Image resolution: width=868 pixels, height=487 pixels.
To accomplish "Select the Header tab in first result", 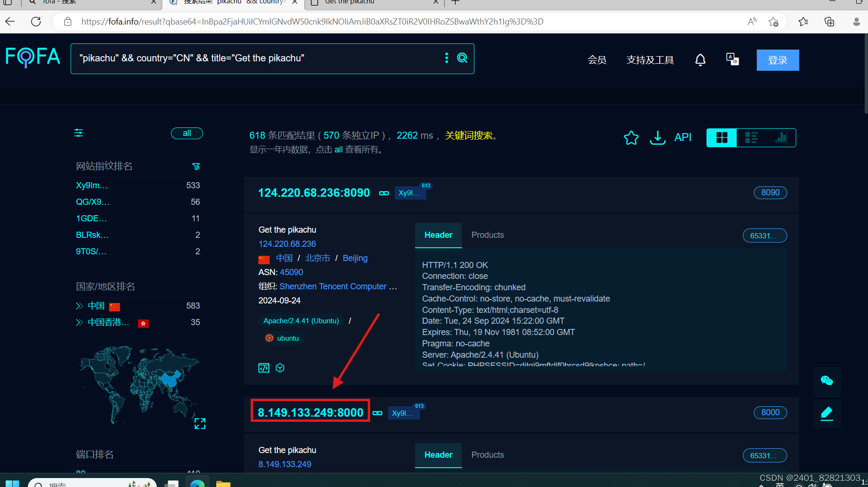I will (438, 235).
